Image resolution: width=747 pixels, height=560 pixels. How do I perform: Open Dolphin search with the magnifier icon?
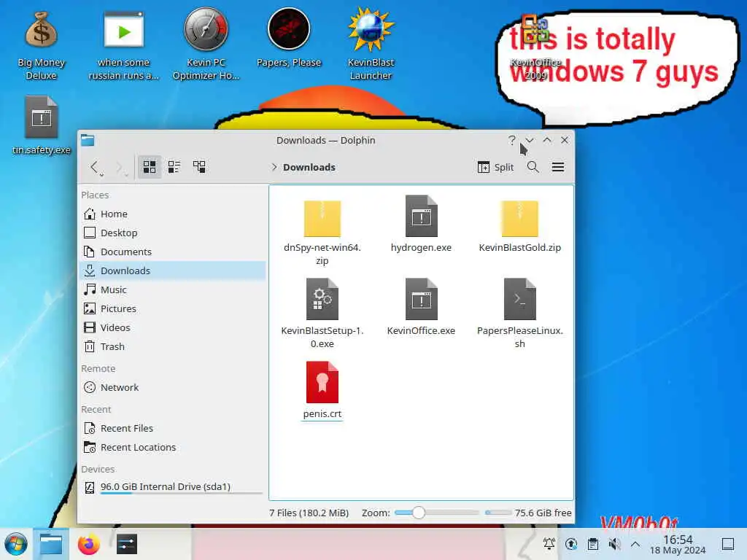coord(533,167)
